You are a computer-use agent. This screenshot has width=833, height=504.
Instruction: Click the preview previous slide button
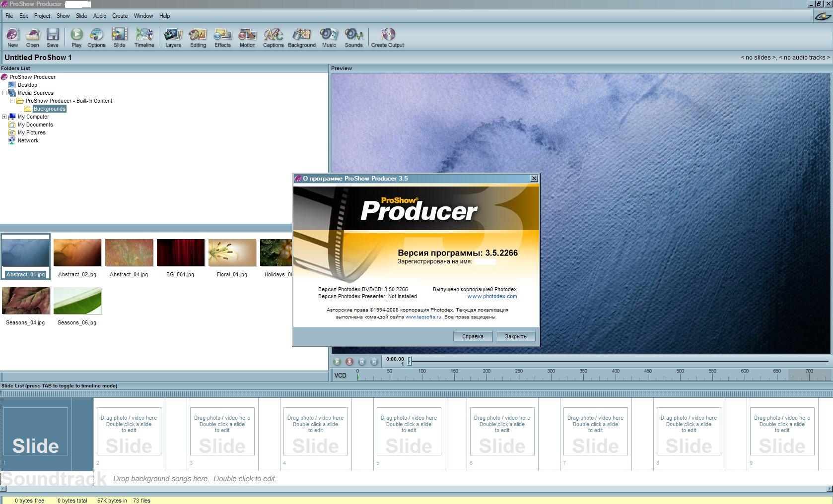(x=362, y=362)
